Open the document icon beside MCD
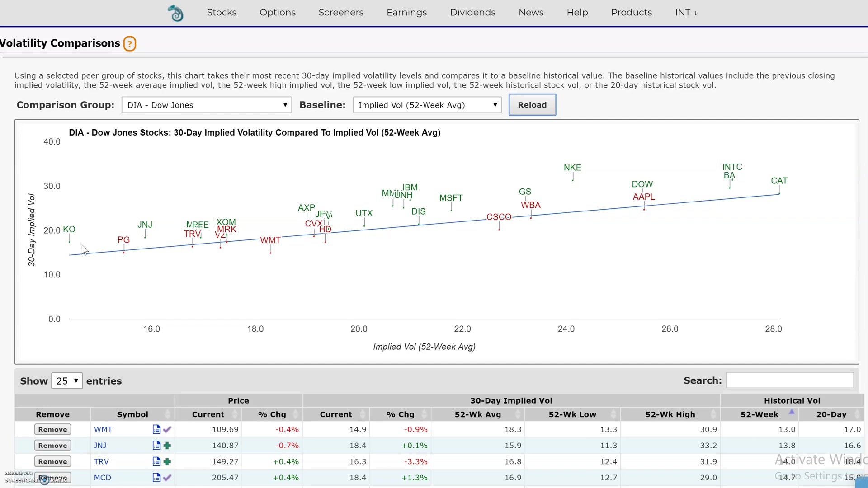 pyautogui.click(x=156, y=478)
